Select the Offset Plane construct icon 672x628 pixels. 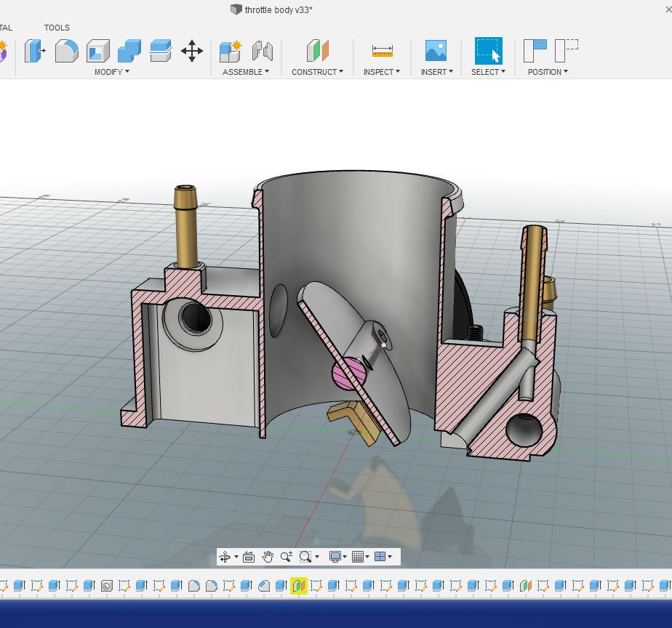pyautogui.click(x=317, y=51)
